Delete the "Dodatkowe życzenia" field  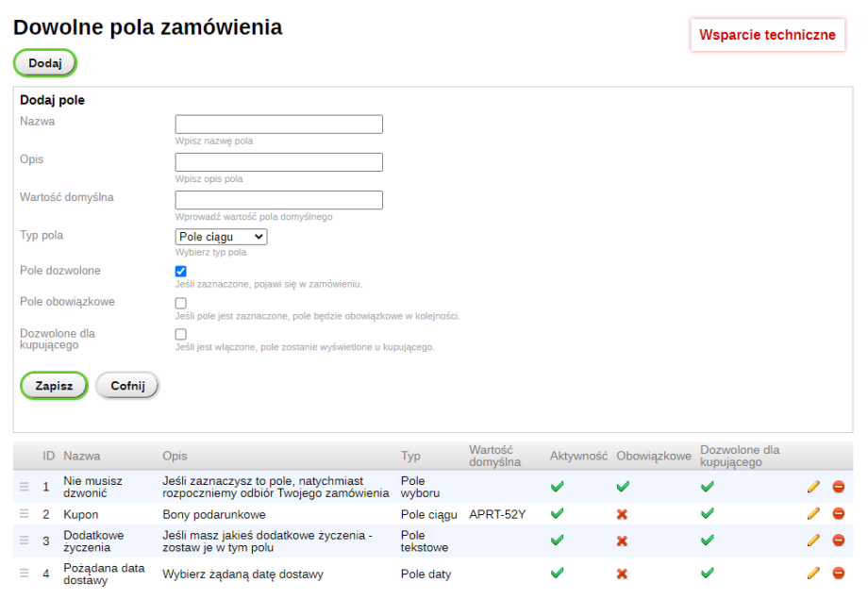pos(840,541)
